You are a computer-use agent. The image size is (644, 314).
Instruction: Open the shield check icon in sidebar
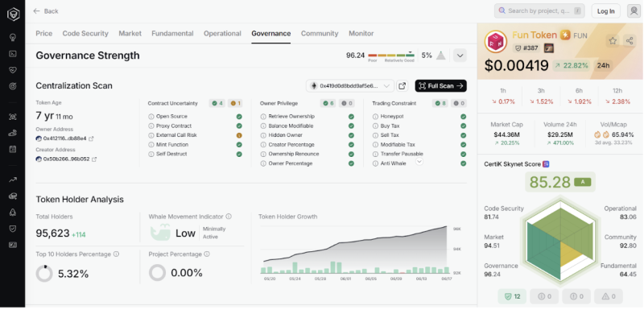coord(13,229)
